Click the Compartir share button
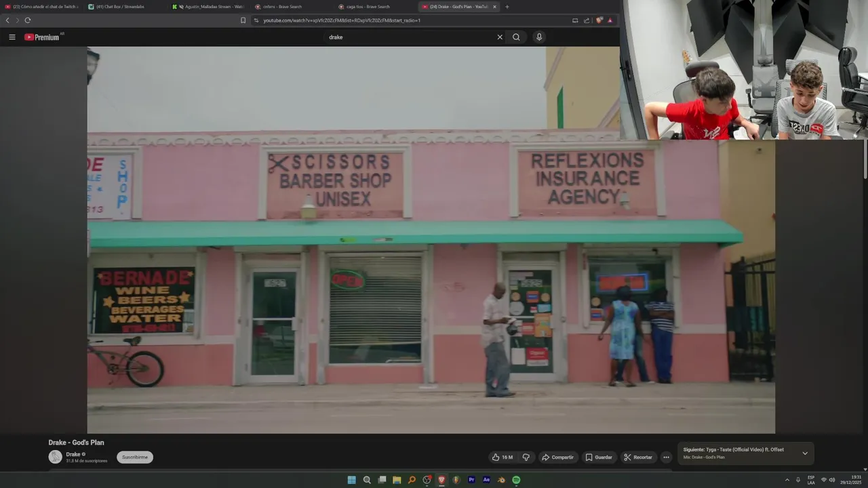The image size is (868, 488). point(558,457)
